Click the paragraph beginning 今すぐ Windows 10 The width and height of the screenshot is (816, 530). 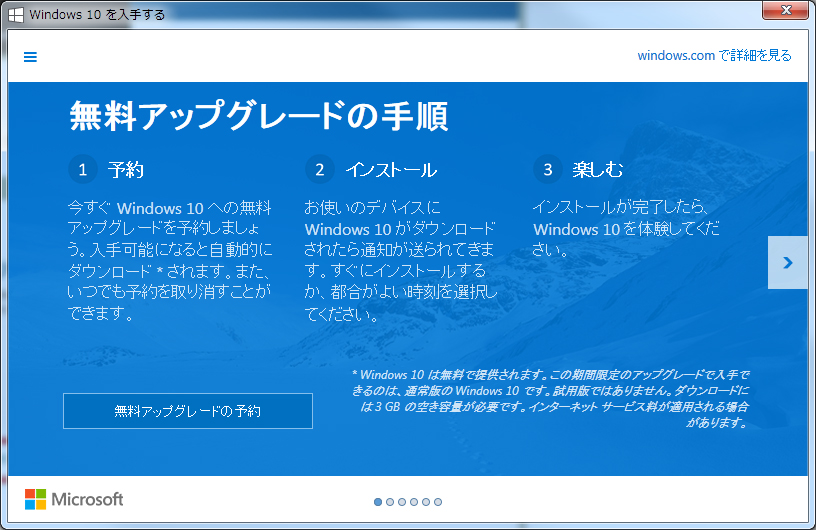point(170,260)
